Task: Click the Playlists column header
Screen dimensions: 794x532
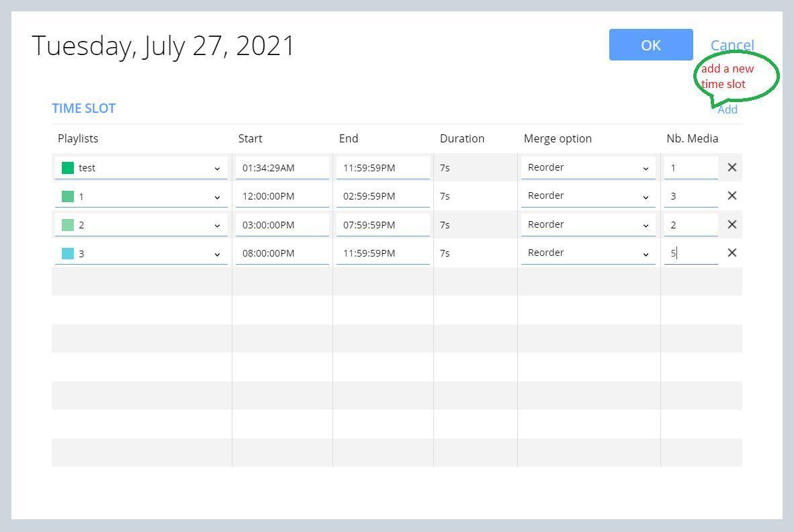Action: 78,138
